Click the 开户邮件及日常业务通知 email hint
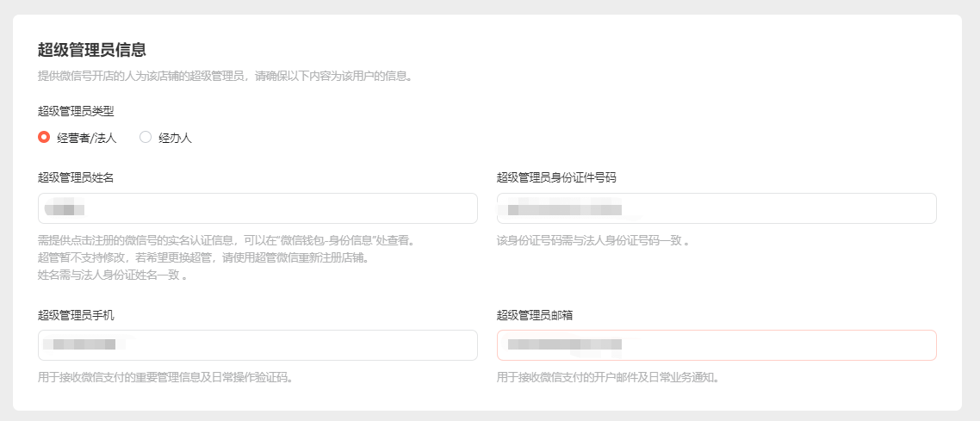 608,378
